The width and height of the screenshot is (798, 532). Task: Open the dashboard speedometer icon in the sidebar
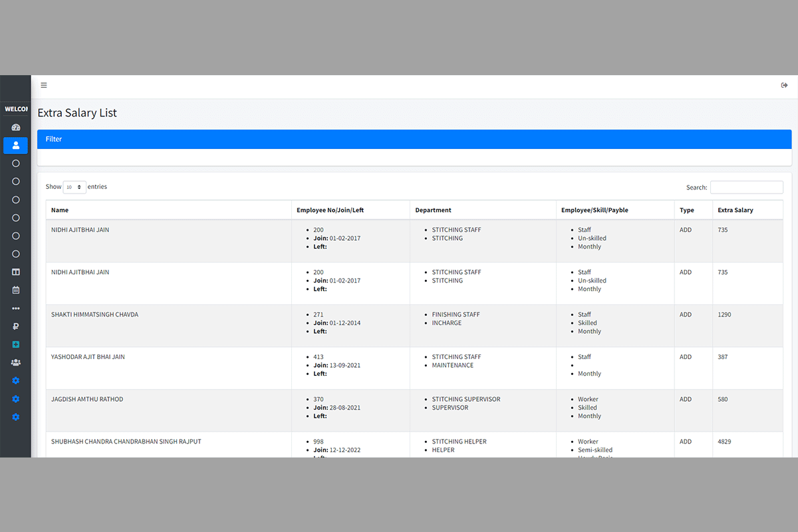16,127
